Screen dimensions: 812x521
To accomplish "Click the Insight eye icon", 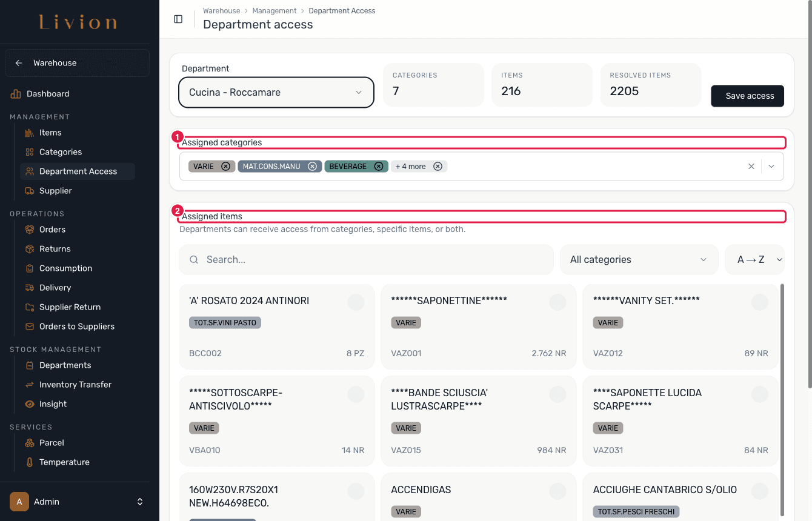I will coord(30,404).
